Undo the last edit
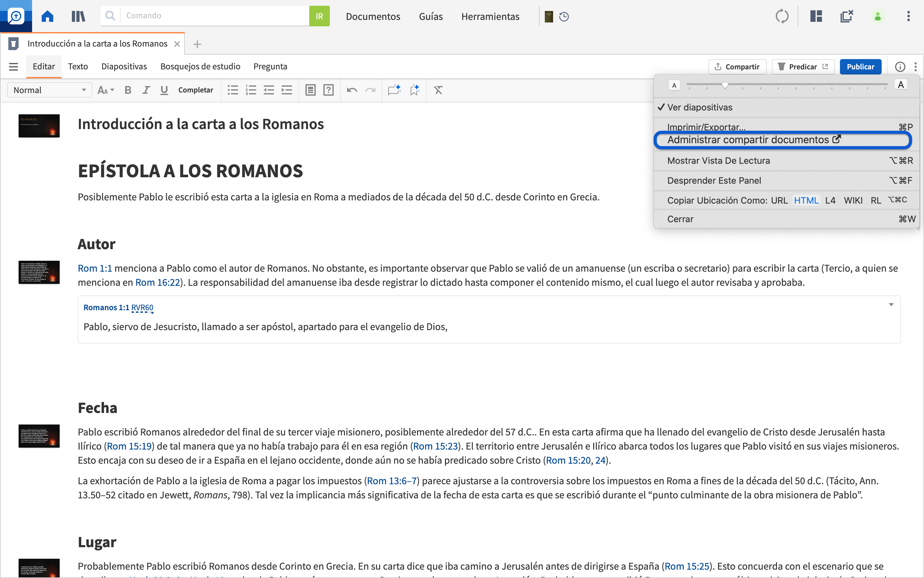924x578 pixels. [352, 90]
